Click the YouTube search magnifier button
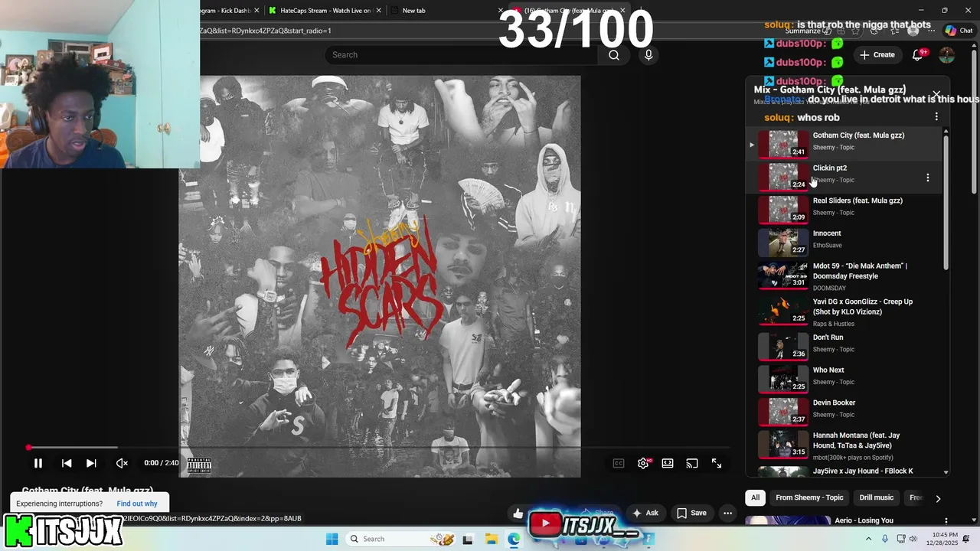This screenshot has width=980, height=551. (614, 55)
